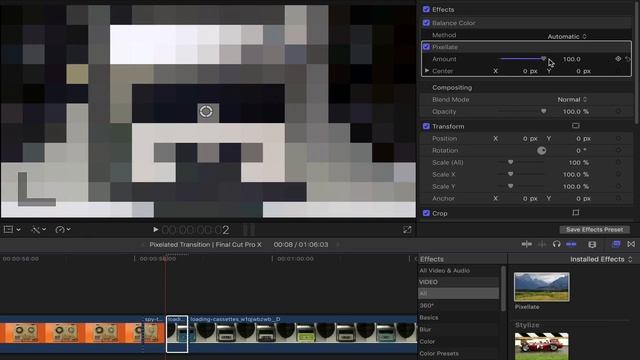The width and height of the screenshot is (640, 360).
Task: Select the Pixellate effect thumbnail
Action: pyautogui.click(x=542, y=287)
